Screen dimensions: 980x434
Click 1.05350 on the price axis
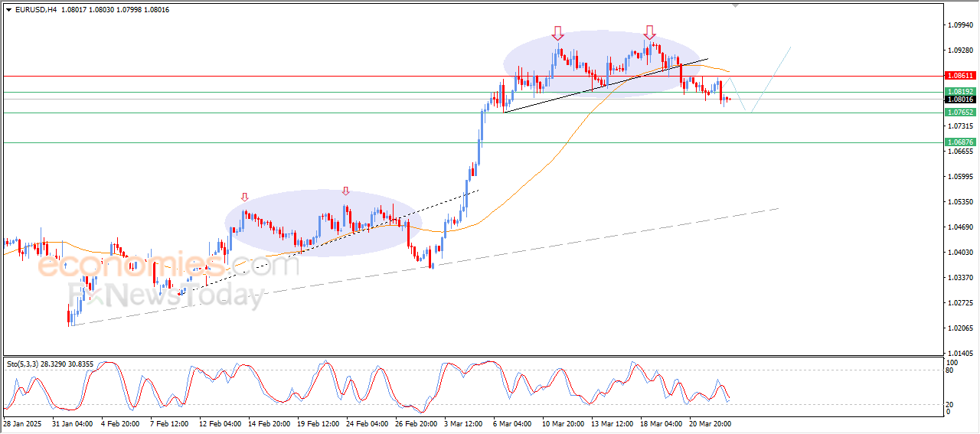pyautogui.click(x=960, y=202)
